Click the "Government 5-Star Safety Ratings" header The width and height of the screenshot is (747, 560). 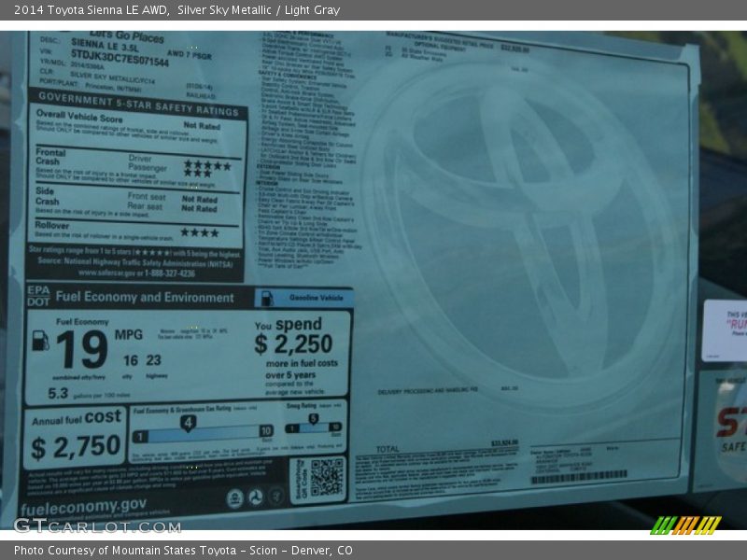[x=138, y=105]
